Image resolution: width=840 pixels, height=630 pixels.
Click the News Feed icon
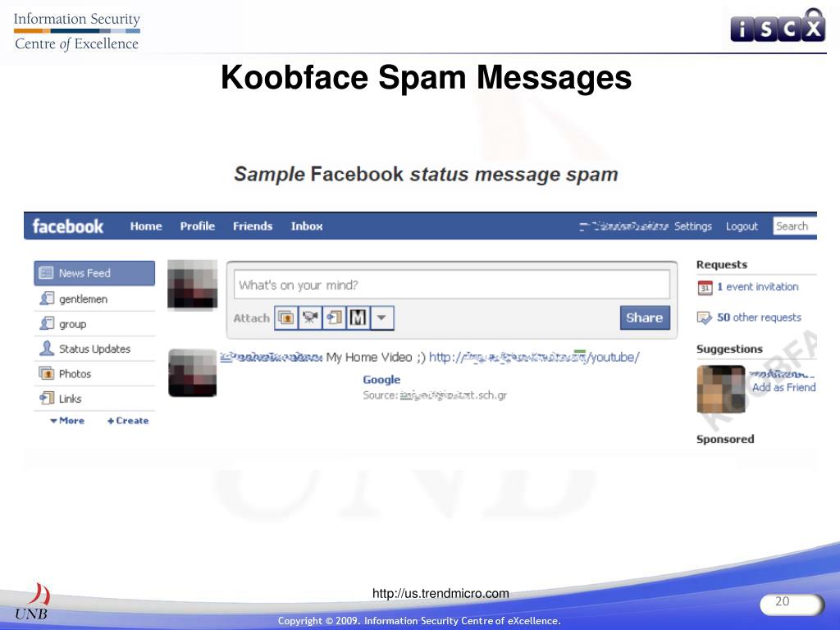tap(47, 273)
